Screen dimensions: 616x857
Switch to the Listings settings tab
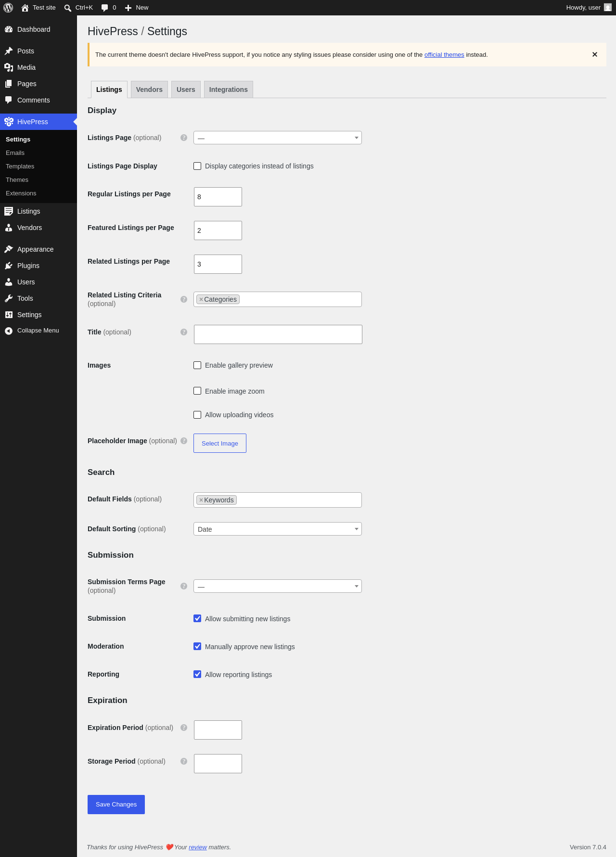[109, 90]
